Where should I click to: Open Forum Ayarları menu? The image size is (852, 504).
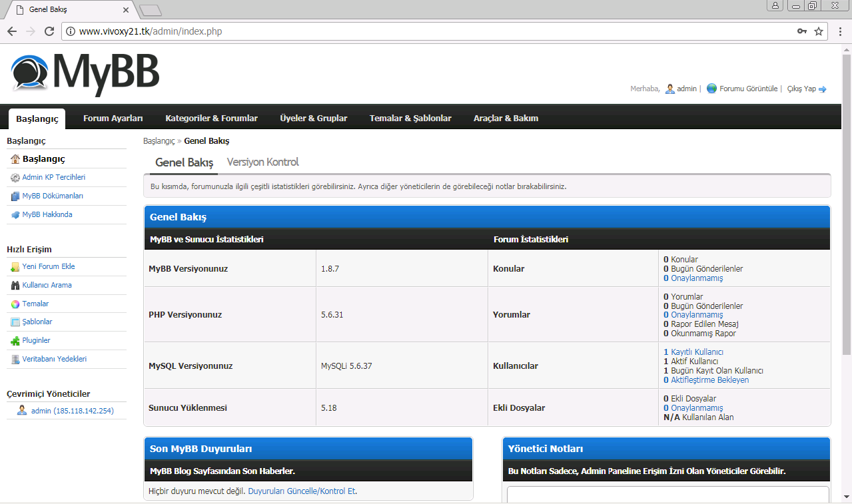coord(113,119)
